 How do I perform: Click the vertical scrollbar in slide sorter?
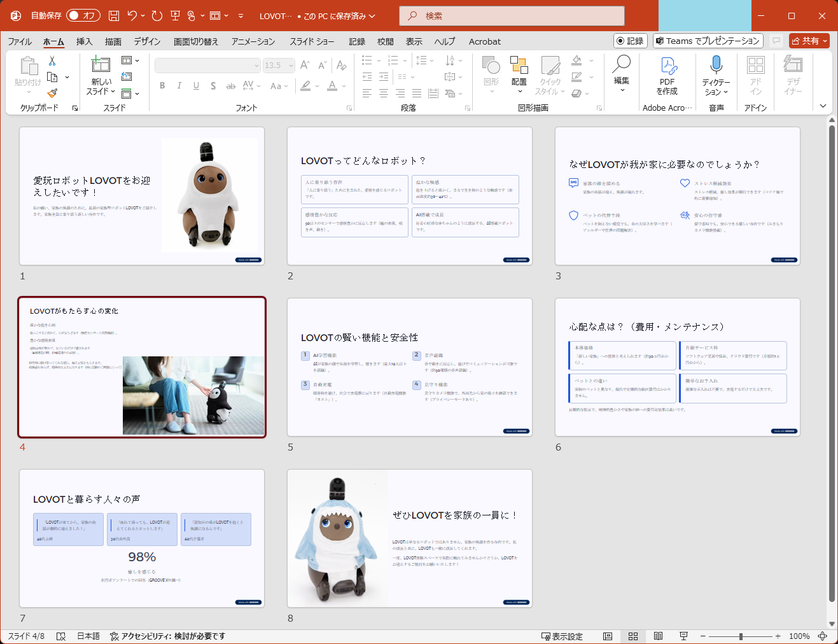click(x=832, y=363)
